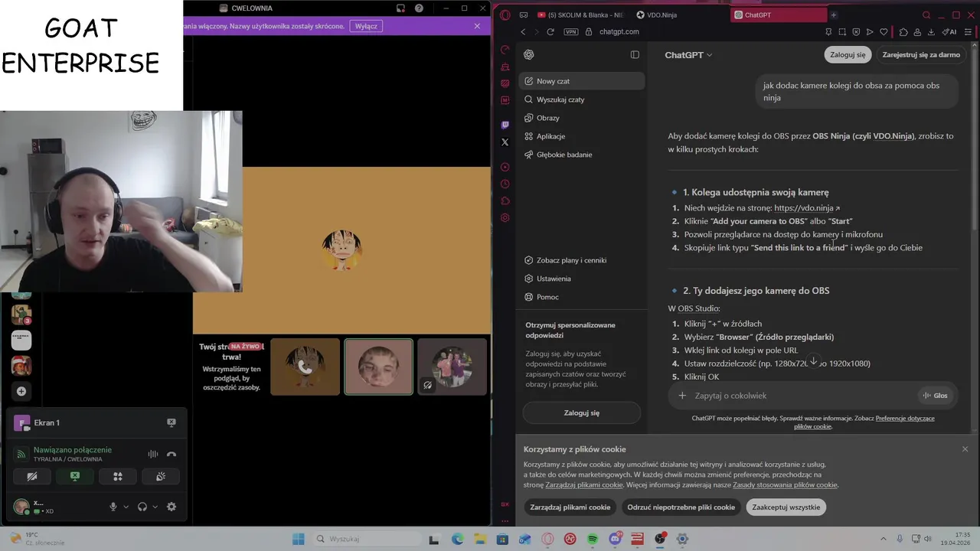Open the ChatGPT model dropdown
980x551 pixels.
(x=688, y=55)
